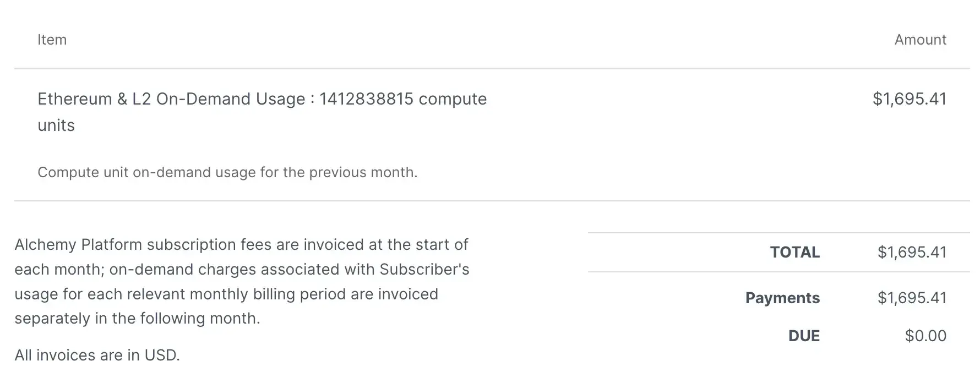Select the Ethereum & L2 On-Demand Usage line
980x372 pixels.
pos(171,99)
